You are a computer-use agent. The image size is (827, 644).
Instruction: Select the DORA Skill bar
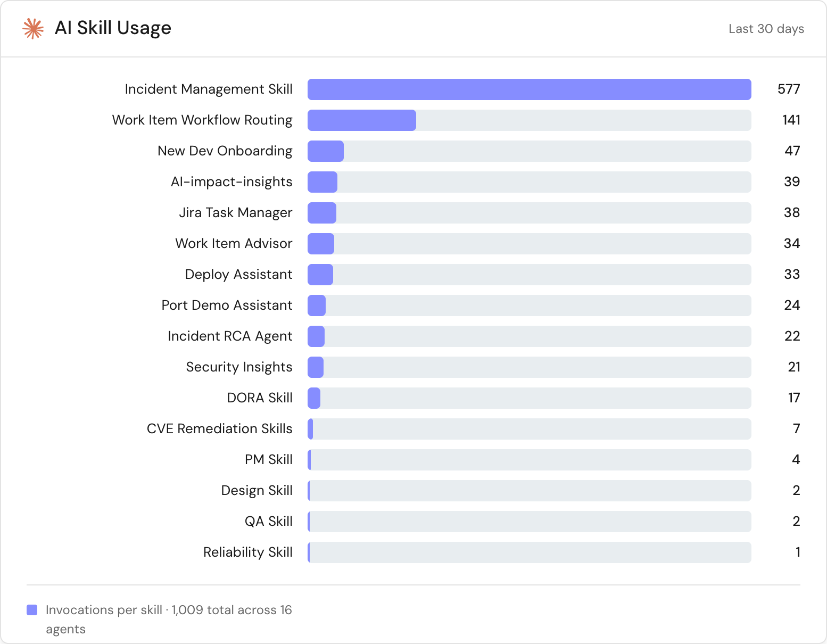(x=314, y=398)
